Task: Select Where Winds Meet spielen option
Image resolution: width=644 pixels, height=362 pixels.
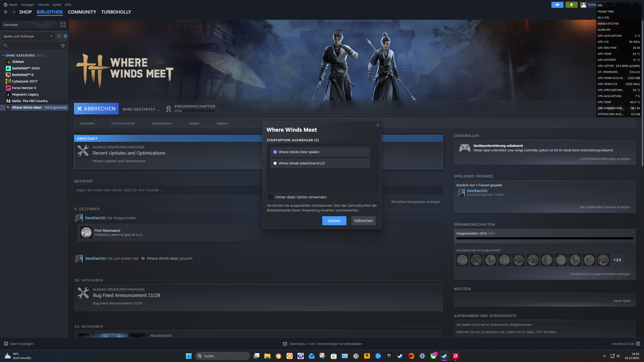Action: 275,152
